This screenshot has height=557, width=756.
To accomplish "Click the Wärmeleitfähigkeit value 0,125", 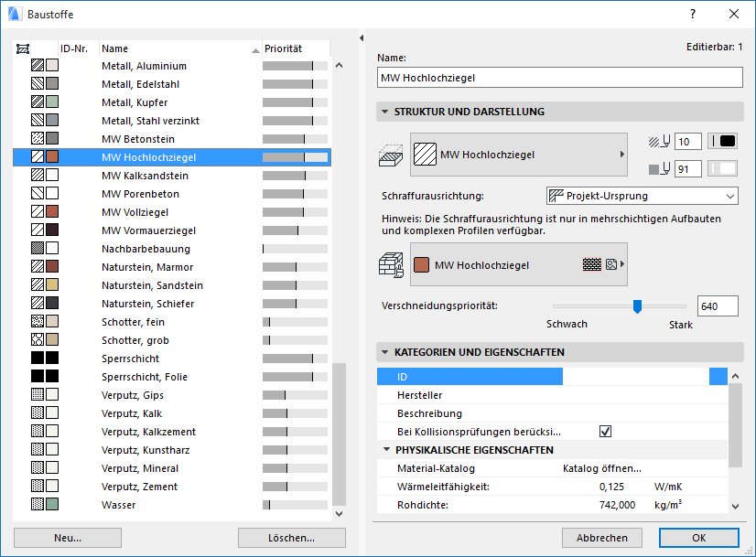I will pos(611,487).
